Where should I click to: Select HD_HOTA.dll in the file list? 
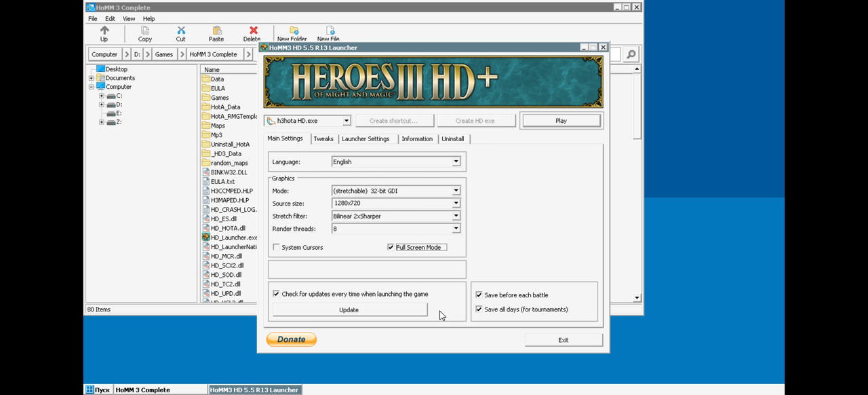(x=229, y=229)
